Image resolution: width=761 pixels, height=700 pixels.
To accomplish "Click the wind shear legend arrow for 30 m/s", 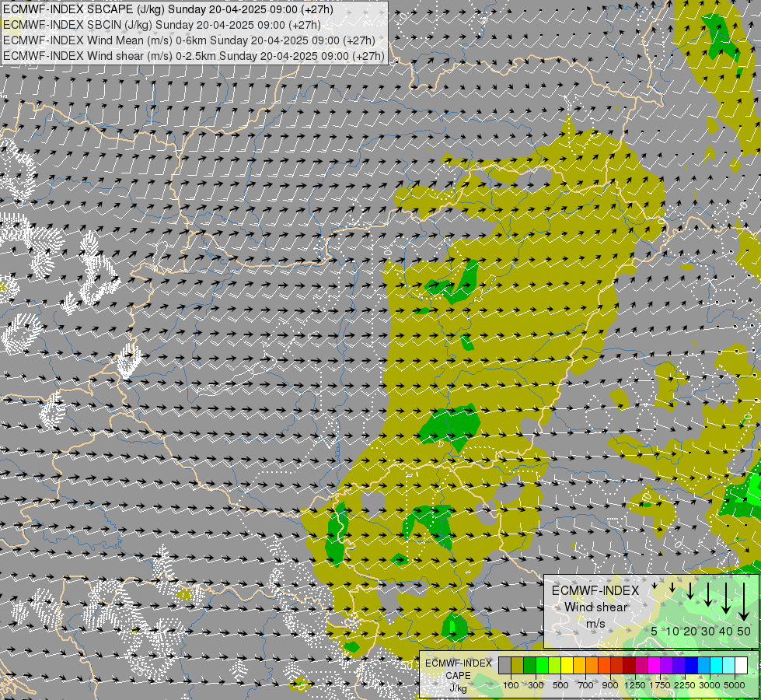I will [707, 593].
